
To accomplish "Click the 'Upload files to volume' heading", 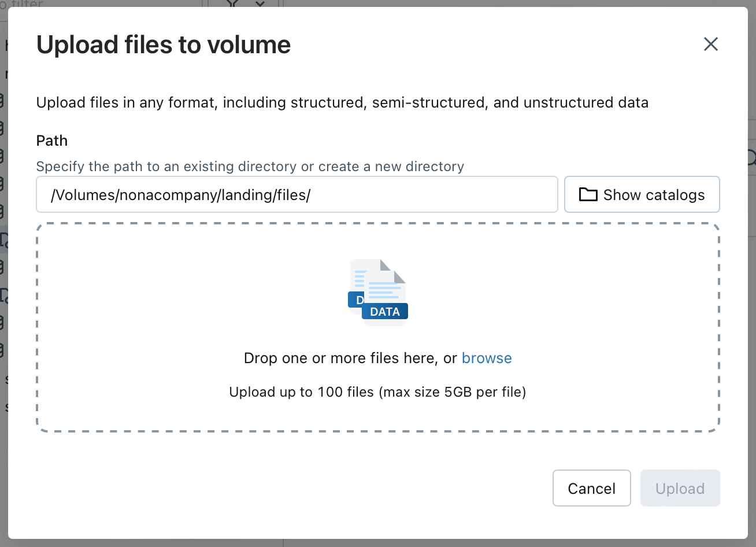I will 164,45.
